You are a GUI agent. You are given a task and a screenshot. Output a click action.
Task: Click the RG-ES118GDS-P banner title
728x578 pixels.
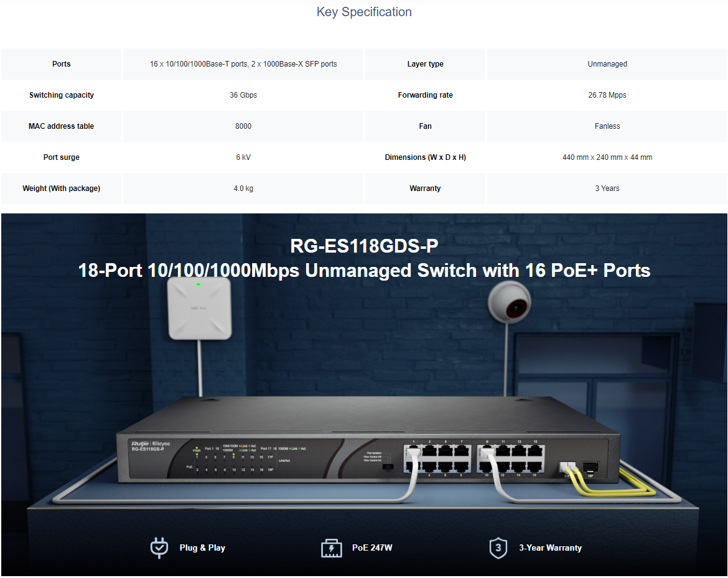click(364, 246)
